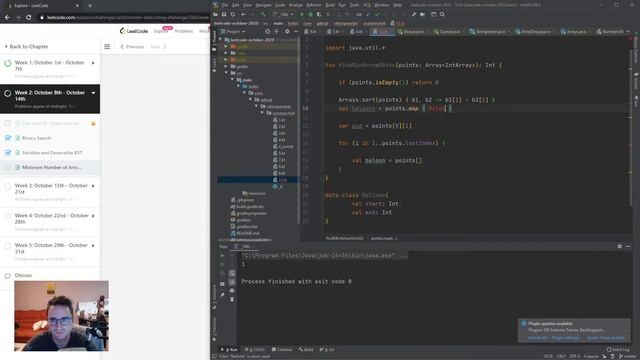
Task: Open the Terminal tool window tab
Action: coord(282,349)
